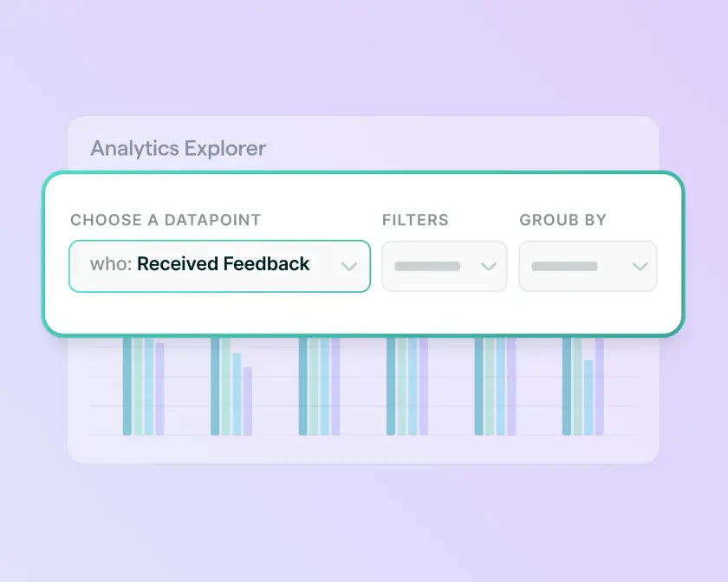Click the FILTERS section label

click(x=415, y=220)
